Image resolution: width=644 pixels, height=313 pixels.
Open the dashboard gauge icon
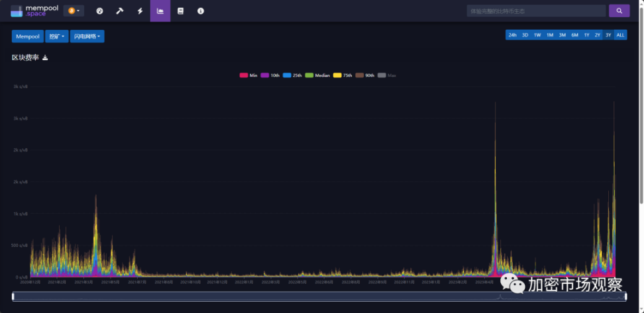(x=99, y=11)
